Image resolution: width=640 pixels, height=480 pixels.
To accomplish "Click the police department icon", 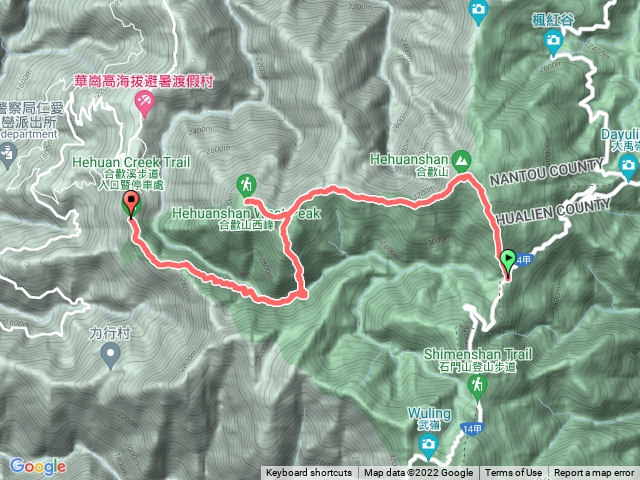I will 7,154.
